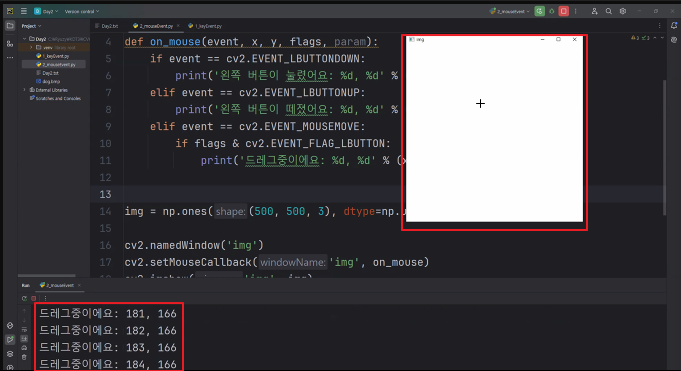Rerun the script with the green Run button
The height and width of the screenshot is (371, 681).
click(x=539, y=11)
